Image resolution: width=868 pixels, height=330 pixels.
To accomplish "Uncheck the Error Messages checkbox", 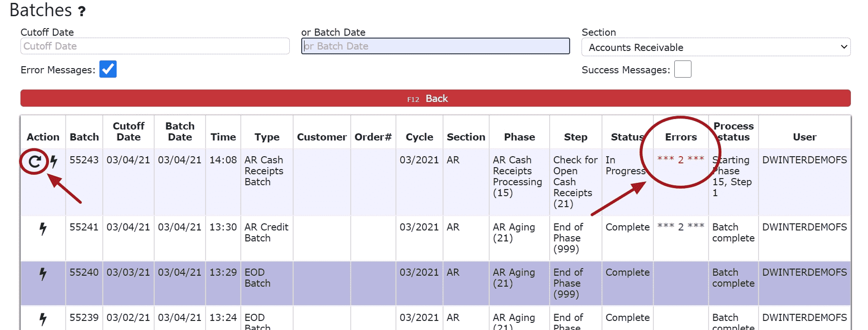I will [x=108, y=69].
